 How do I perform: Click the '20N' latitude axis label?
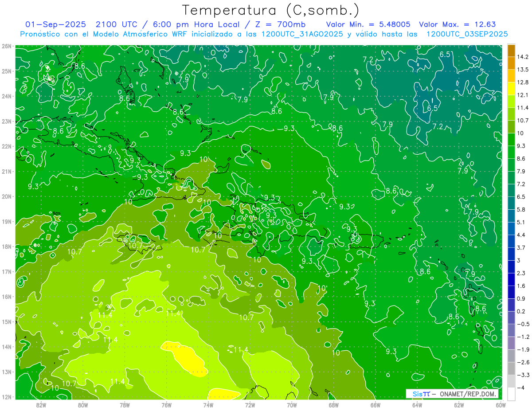click(6, 196)
